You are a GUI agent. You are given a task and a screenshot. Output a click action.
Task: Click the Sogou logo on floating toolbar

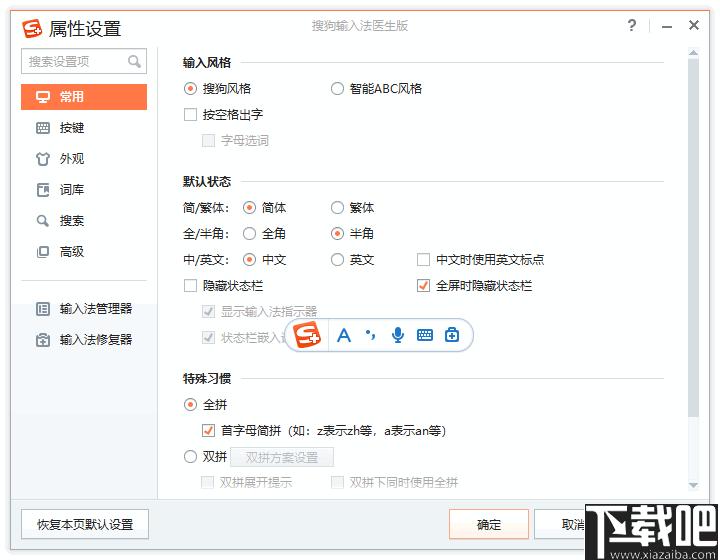tap(307, 335)
